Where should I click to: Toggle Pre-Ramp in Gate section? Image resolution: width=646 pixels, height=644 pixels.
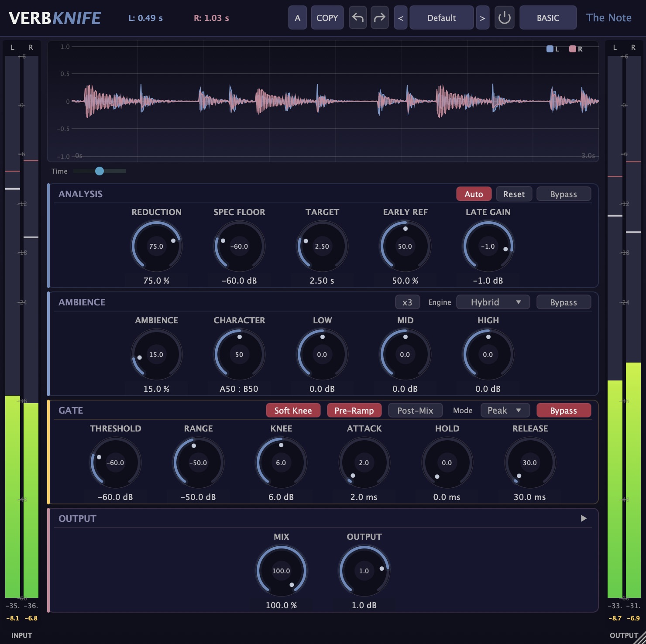(354, 411)
